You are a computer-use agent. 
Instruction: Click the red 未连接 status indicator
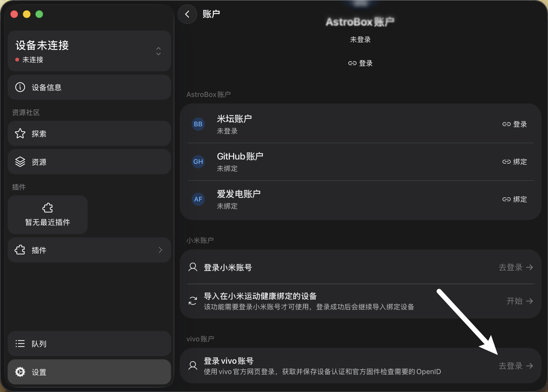17,60
